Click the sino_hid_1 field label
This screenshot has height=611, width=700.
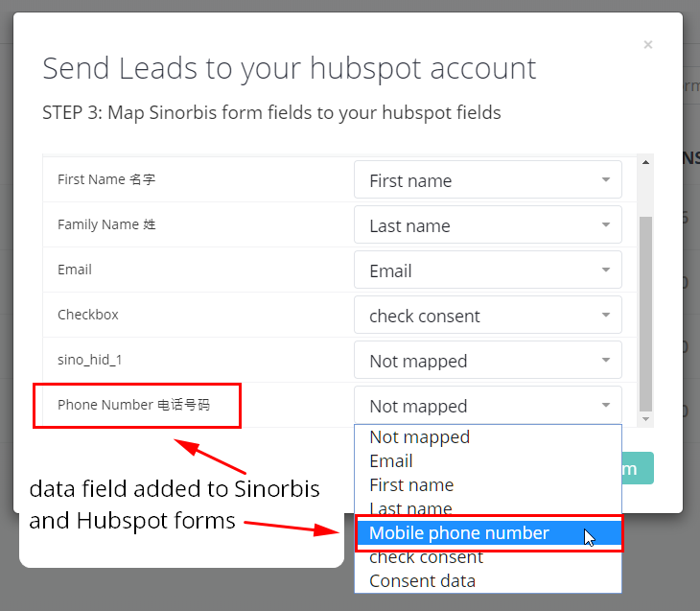90,360
